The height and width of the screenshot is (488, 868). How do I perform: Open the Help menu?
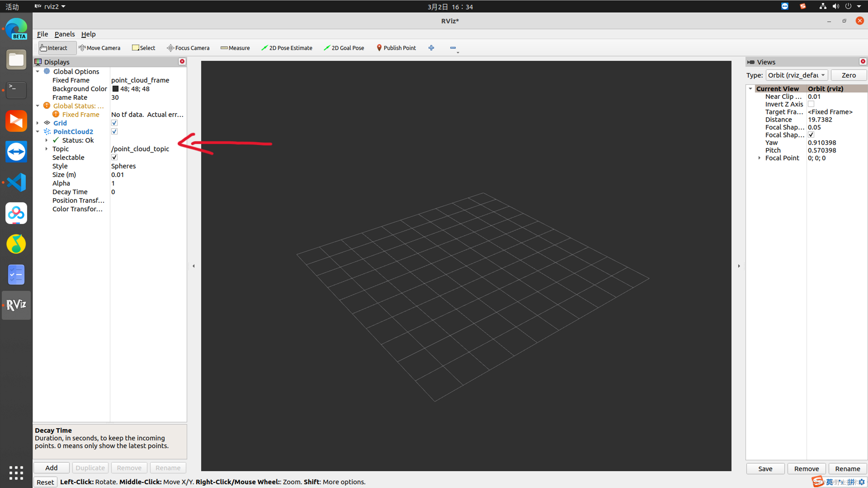[88, 34]
